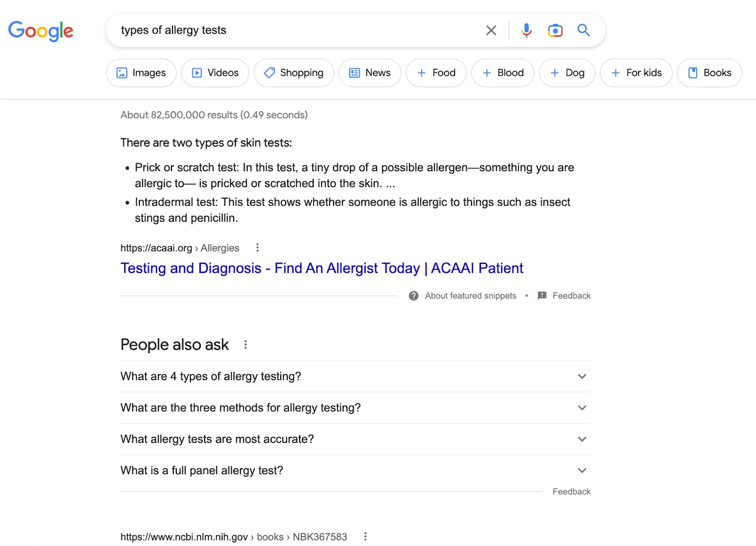Apply the For kids search filter
The width and height of the screenshot is (756, 546).
point(636,73)
